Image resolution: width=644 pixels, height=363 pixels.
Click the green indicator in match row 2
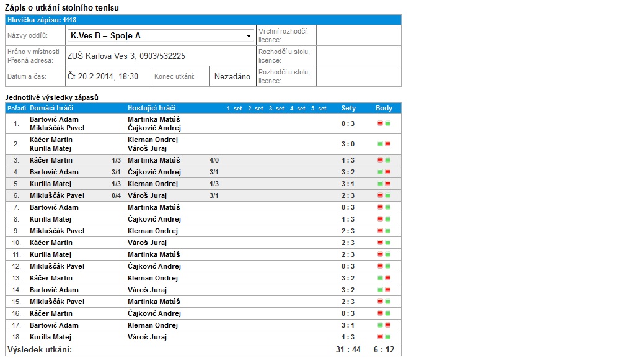click(x=381, y=144)
